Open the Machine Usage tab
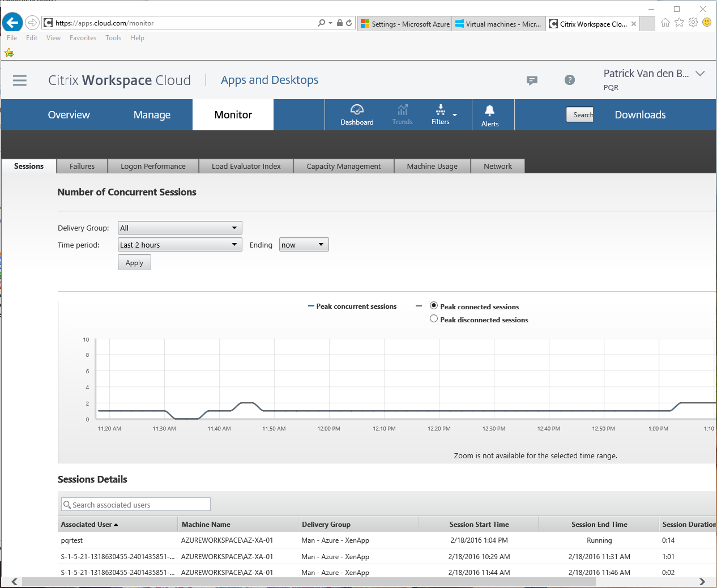Image resolution: width=717 pixels, height=588 pixels. (x=432, y=166)
